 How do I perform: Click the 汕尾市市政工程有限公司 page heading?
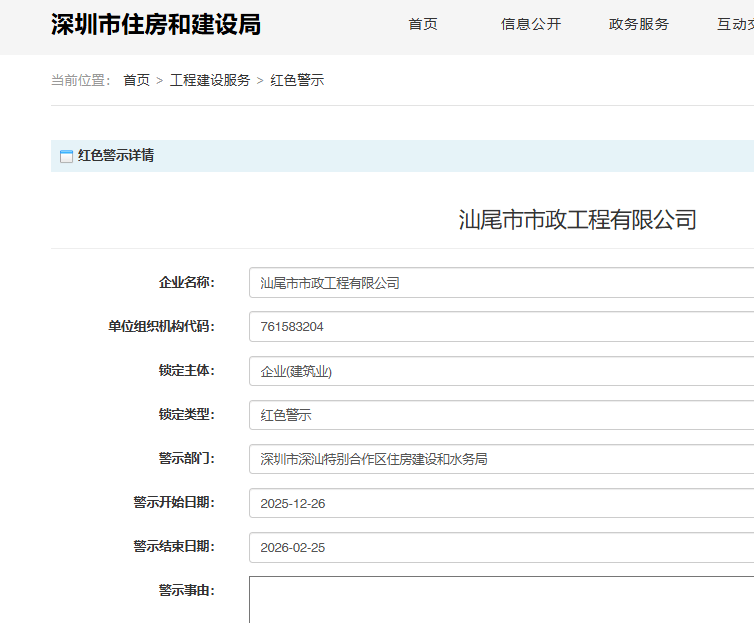point(577,220)
